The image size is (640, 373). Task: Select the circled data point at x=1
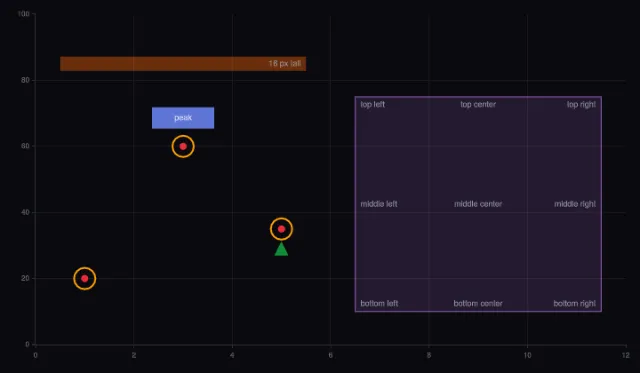84,279
